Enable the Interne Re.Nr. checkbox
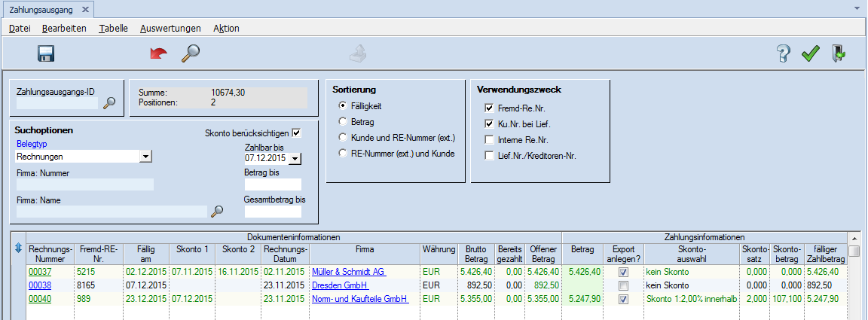This screenshot has width=868, height=320. tap(489, 140)
